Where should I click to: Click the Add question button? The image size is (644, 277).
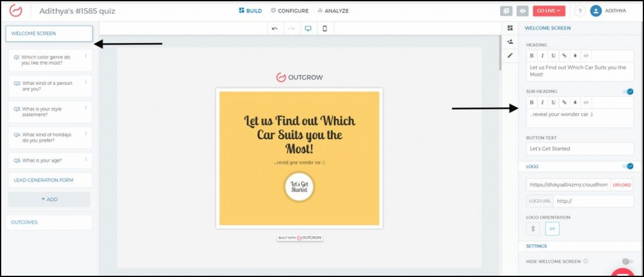click(x=49, y=199)
